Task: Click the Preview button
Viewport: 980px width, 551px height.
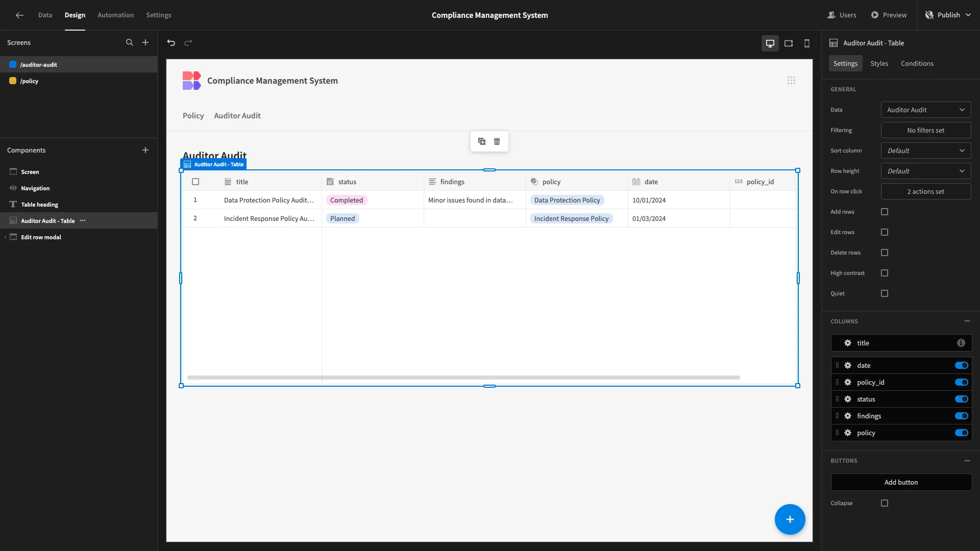Action: coord(889,15)
